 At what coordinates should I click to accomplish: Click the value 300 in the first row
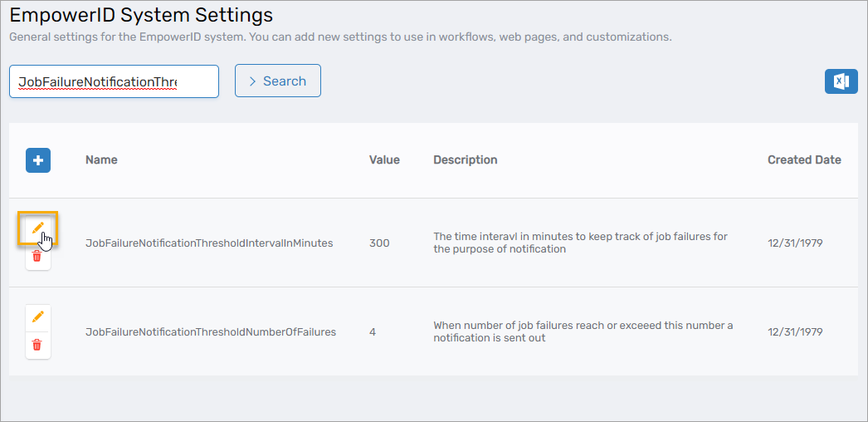[379, 243]
